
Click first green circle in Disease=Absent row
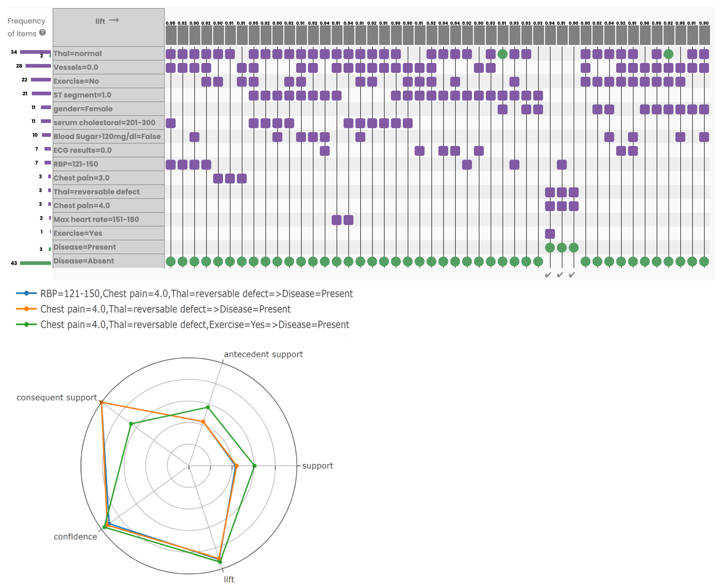(x=171, y=261)
